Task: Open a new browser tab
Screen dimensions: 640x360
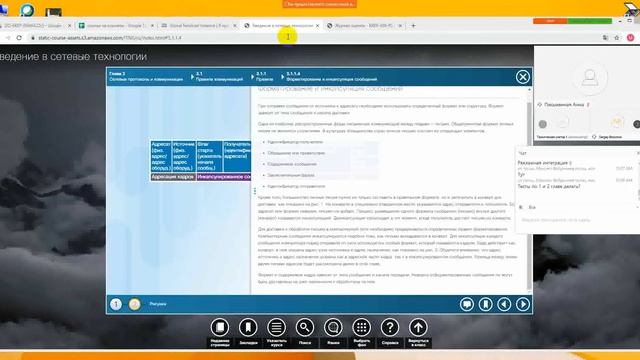Action: tap(413, 25)
